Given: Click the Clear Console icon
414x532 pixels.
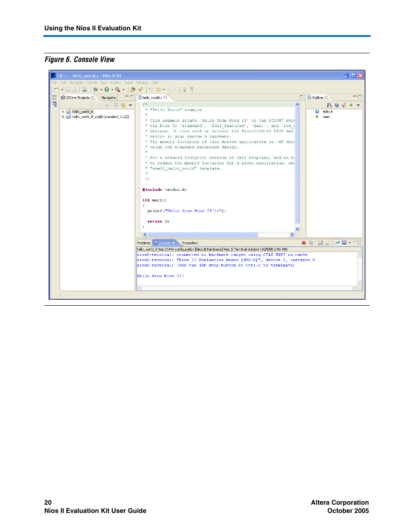Looking at the screenshot, I should point(328,243).
